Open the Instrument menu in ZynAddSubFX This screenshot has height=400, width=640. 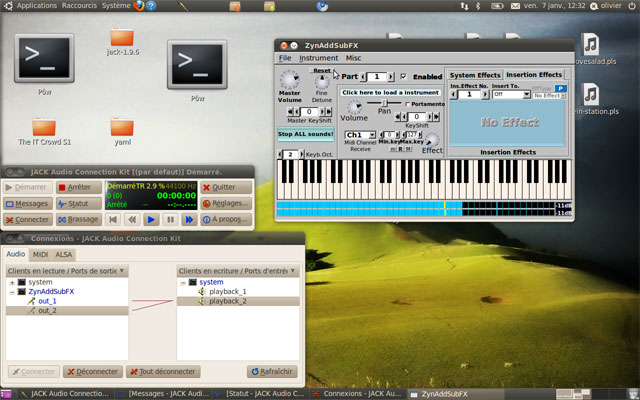[318, 58]
